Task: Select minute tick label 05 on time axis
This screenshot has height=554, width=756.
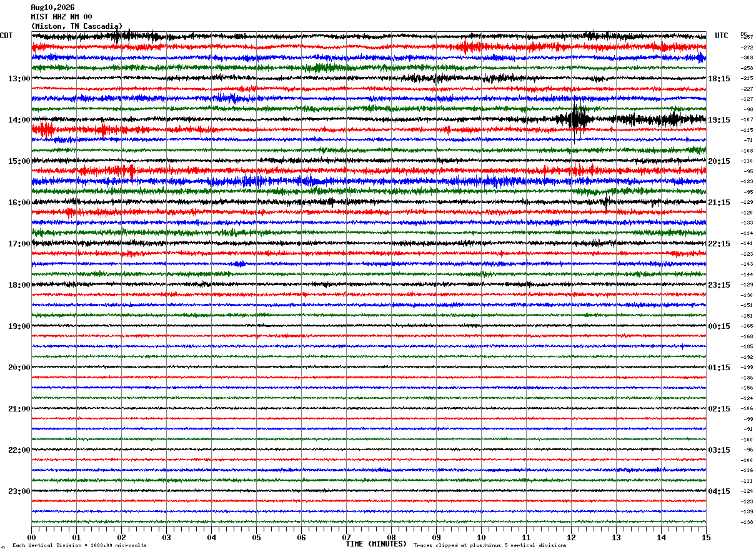Action: coord(256,537)
